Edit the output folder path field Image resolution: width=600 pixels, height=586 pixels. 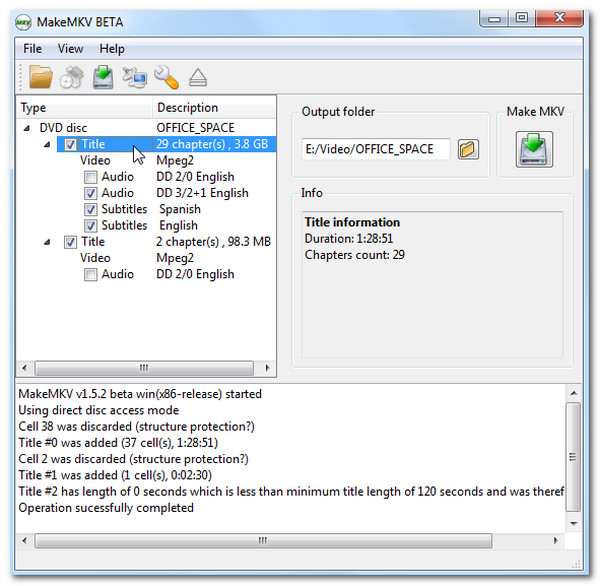(375, 149)
